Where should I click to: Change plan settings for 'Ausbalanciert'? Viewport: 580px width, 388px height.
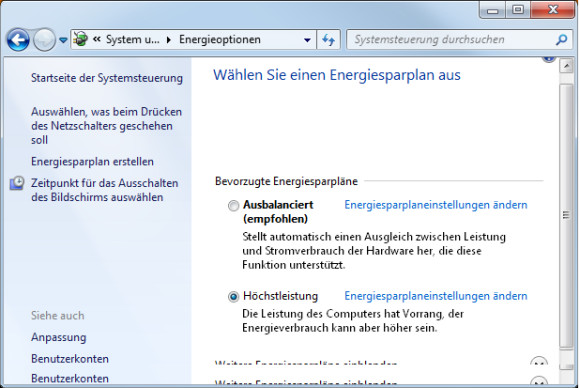(x=436, y=205)
